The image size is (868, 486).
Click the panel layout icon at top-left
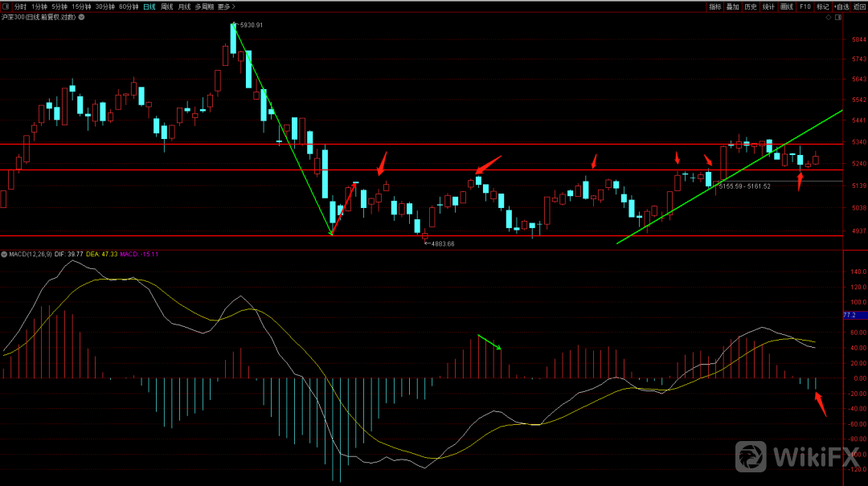(5, 6)
